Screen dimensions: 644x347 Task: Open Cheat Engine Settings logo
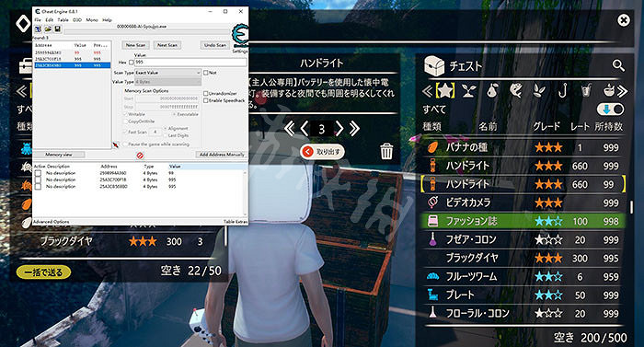[240, 36]
